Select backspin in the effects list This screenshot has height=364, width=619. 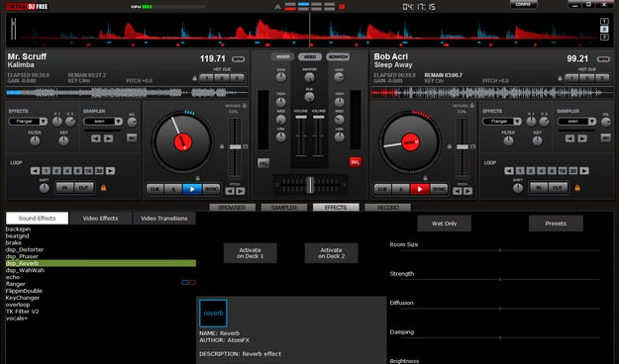pos(18,229)
